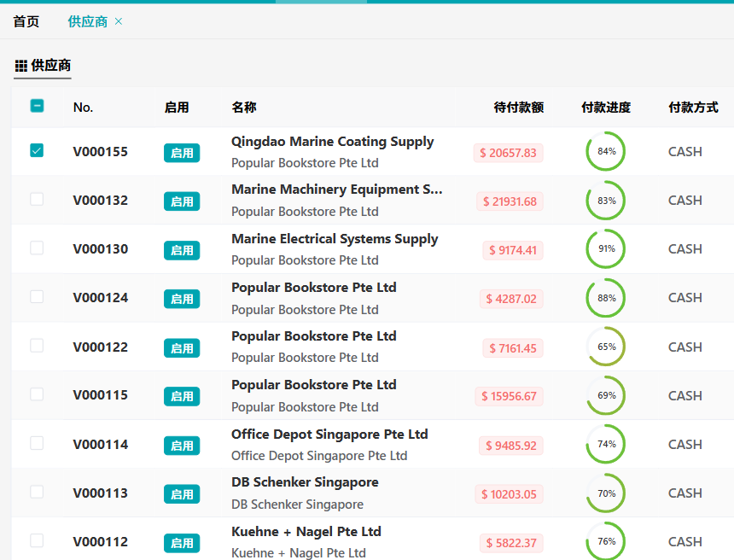Toggle the select-all checkbox in header
The image size is (734, 560).
click(x=37, y=107)
